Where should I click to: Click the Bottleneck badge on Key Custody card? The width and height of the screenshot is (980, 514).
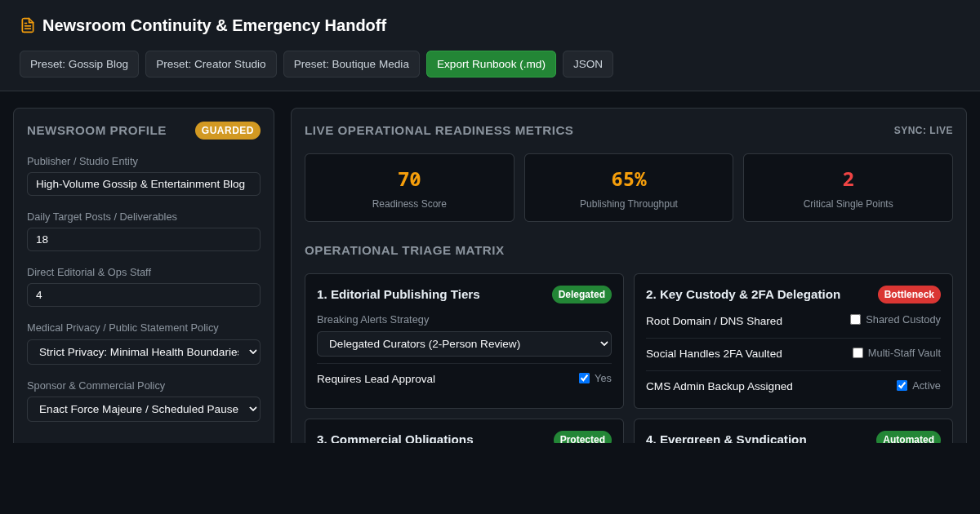[909, 295]
